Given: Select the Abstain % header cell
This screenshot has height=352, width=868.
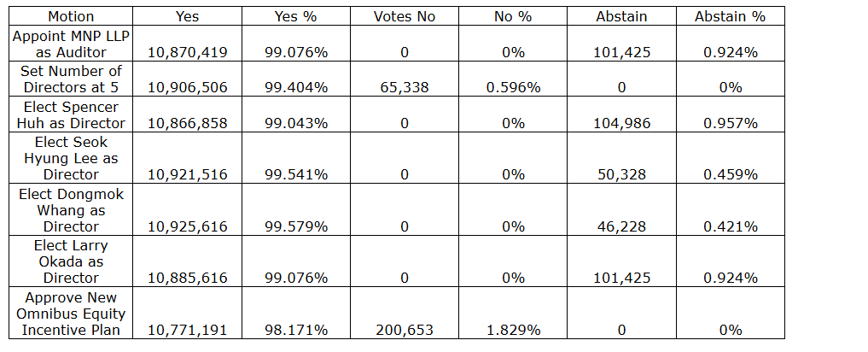Looking at the screenshot, I should 729,16.
